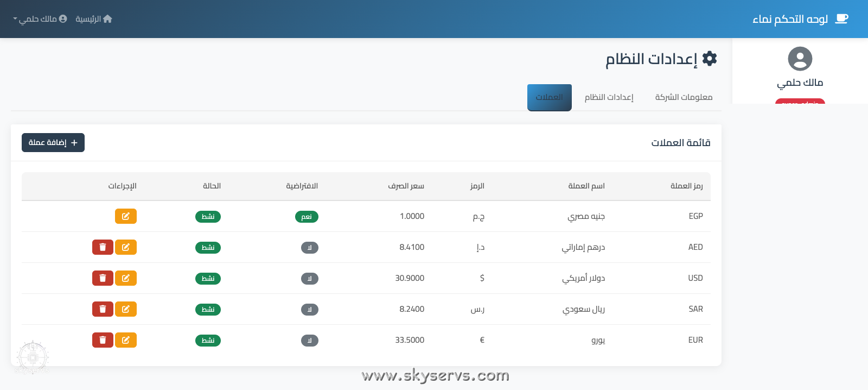The width and height of the screenshot is (868, 390).
Task: Click لا default badge in SAR row
Action: click(x=310, y=310)
